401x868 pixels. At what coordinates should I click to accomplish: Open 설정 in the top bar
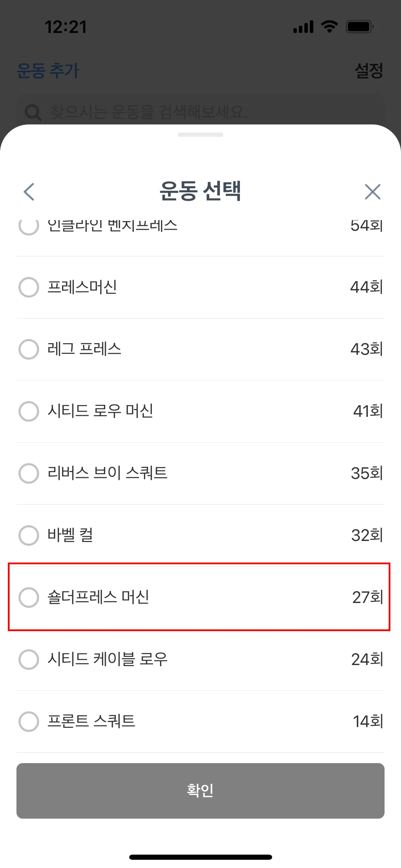(369, 71)
